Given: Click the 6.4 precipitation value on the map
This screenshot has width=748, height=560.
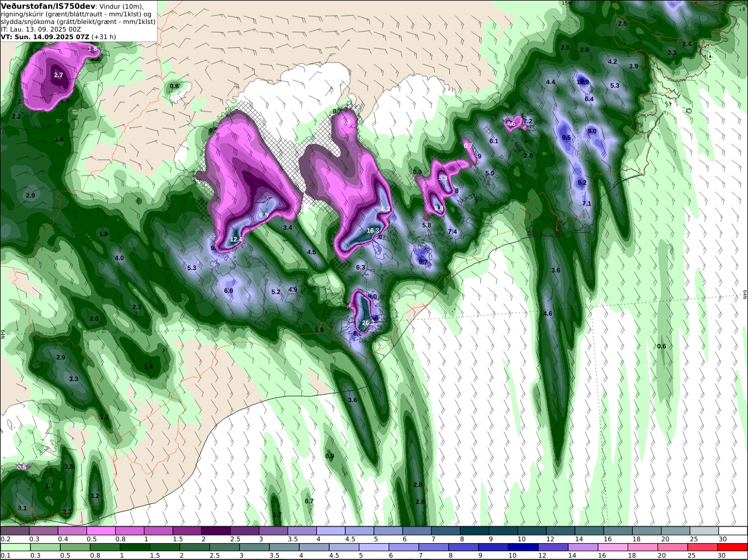Looking at the screenshot, I should (x=589, y=99).
